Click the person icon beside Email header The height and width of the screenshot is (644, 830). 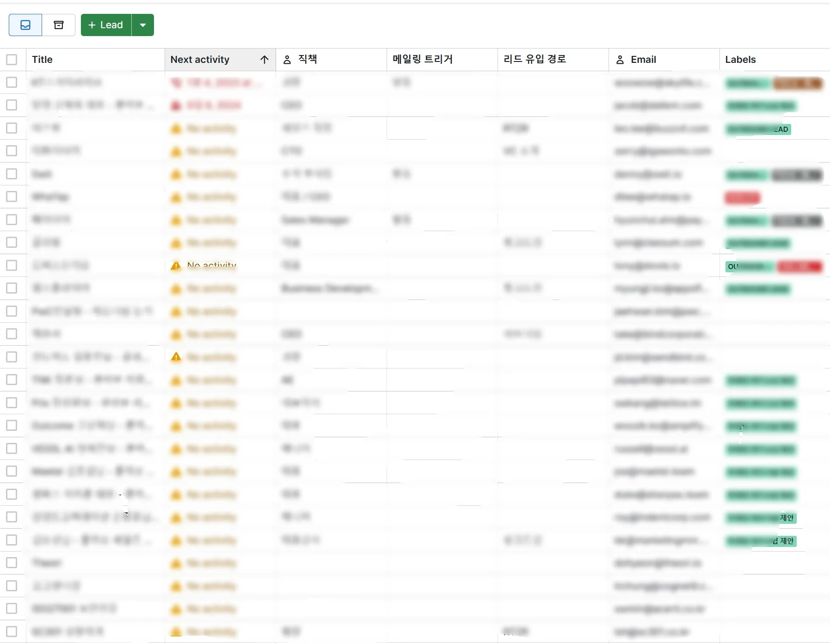pos(620,60)
